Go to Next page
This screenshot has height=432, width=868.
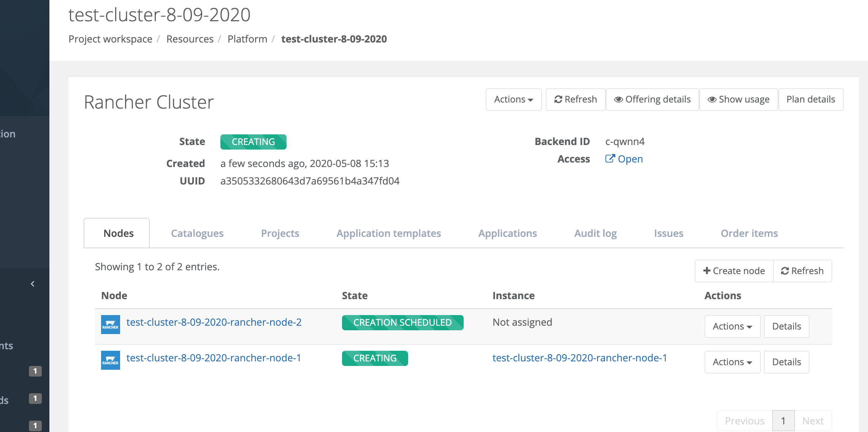click(813, 421)
